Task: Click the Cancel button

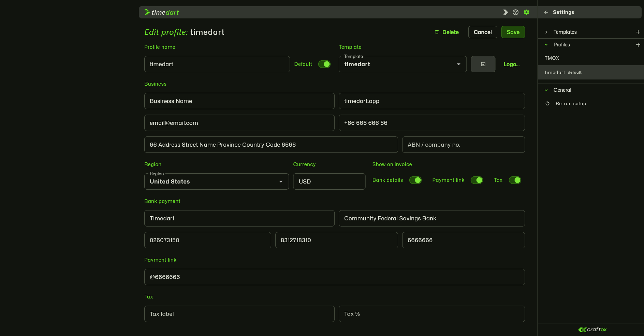Action: pos(483,32)
